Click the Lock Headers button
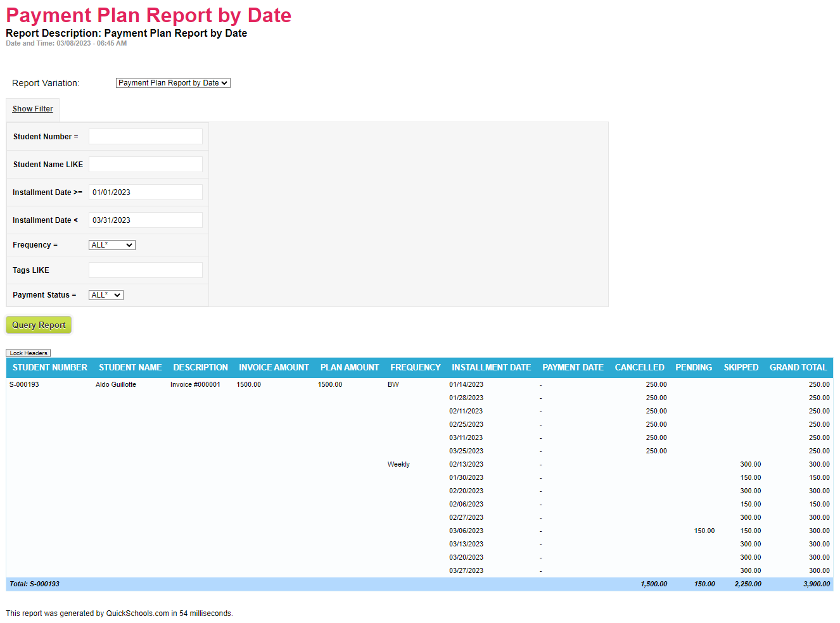Screen dimensions: 840x623 click(x=28, y=353)
